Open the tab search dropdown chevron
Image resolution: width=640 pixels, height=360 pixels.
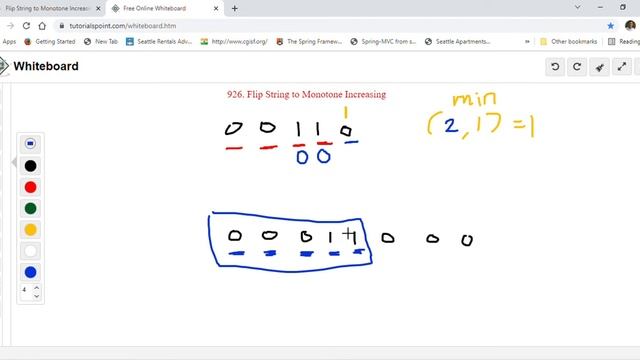pos(578,7)
